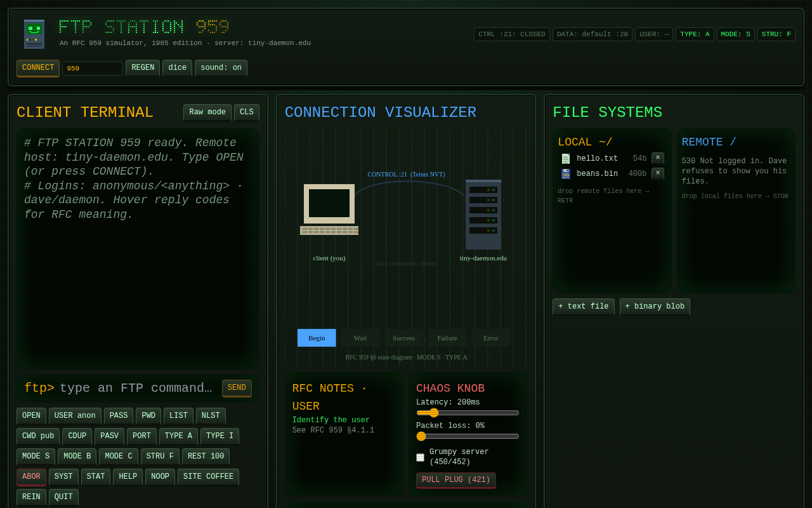Click the CTRL :21: CLOSED status badge
This screenshot has height=508, width=812.
512,34
